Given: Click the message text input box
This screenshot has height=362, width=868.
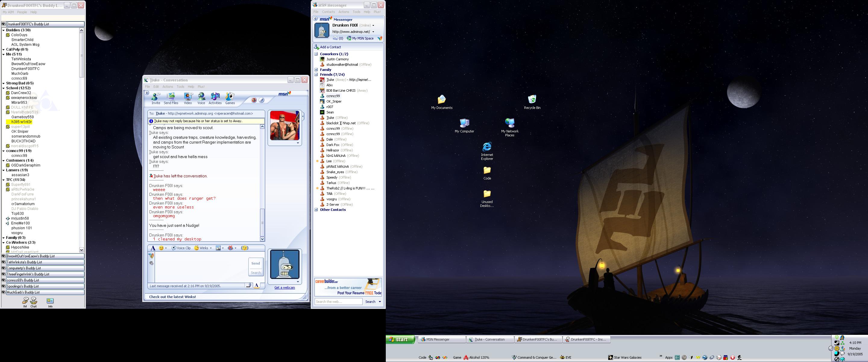Looking at the screenshot, I should click(x=201, y=267).
